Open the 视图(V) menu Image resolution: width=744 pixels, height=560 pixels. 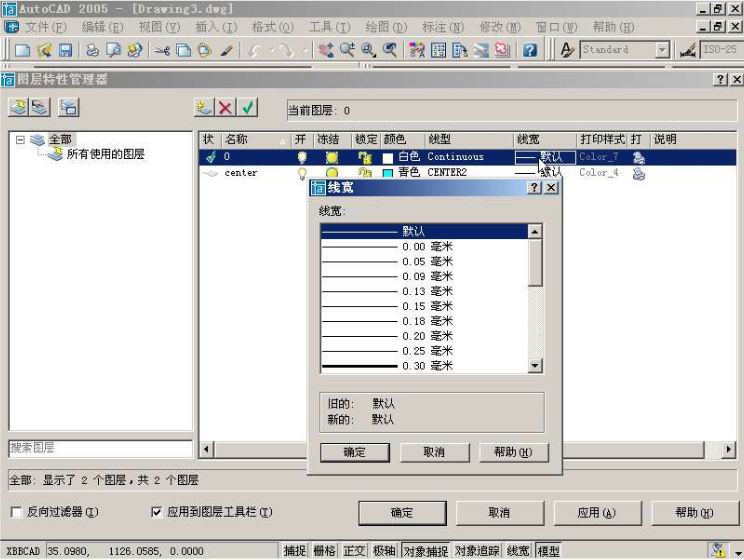tap(159, 27)
